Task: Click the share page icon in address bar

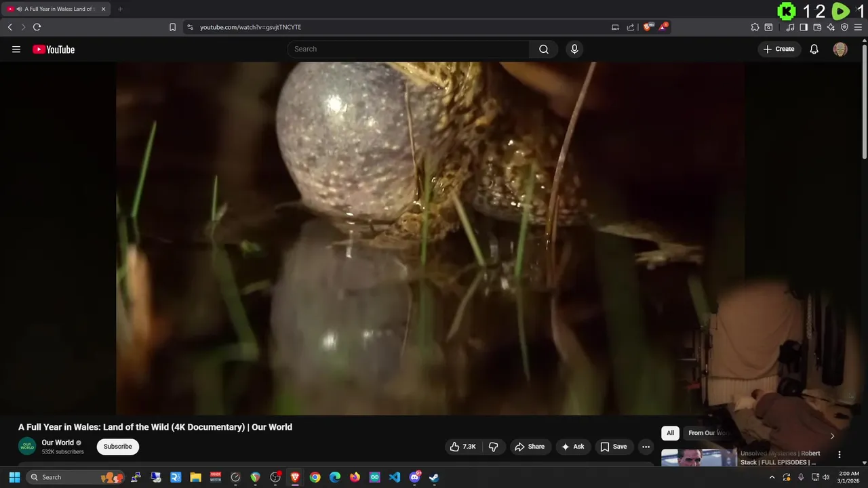Action: pyautogui.click(x=631, y=27)
